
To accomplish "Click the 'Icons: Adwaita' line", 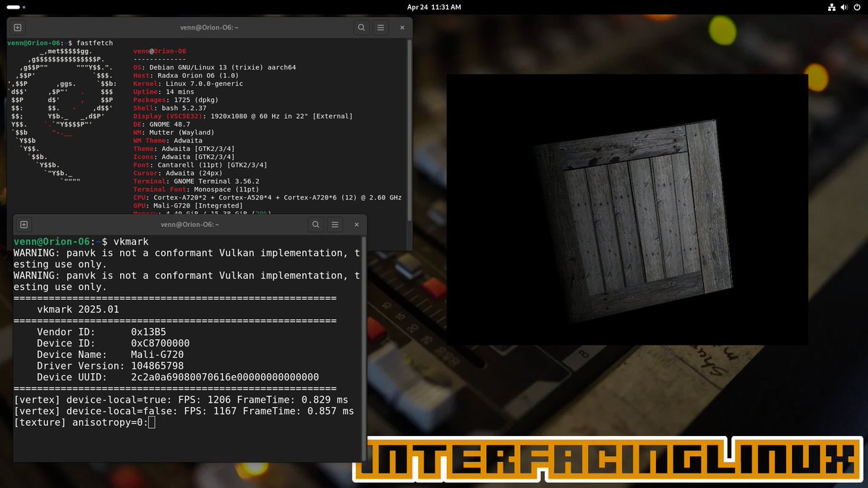I will pyautogui.click(x=184, y=157).
